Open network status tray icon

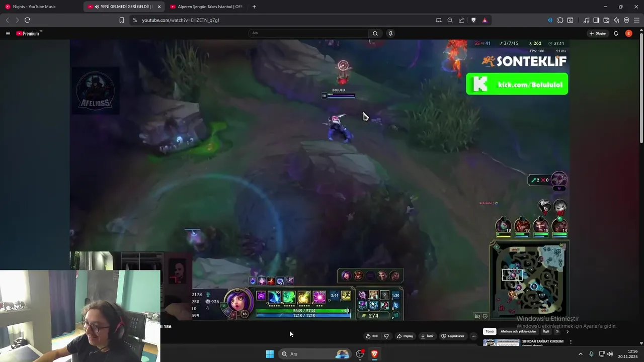(602, 354)
